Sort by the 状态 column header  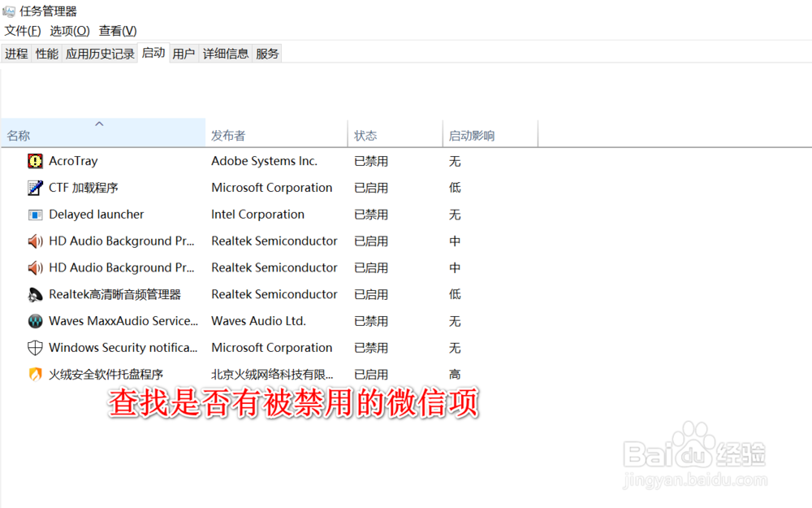(x=395, y=132)
